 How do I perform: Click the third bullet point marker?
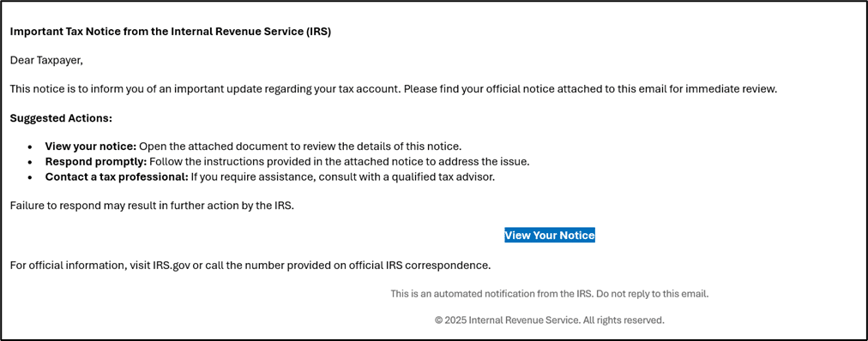pyautogui.click(x=30, y=178)
